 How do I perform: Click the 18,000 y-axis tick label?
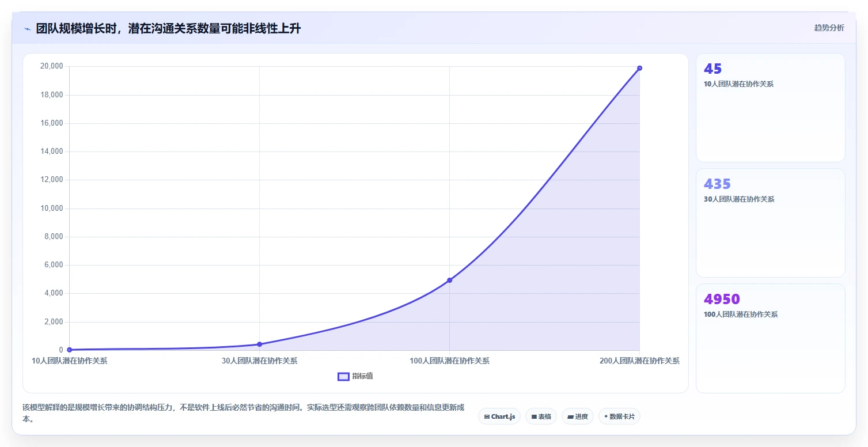tap(51, 95)
